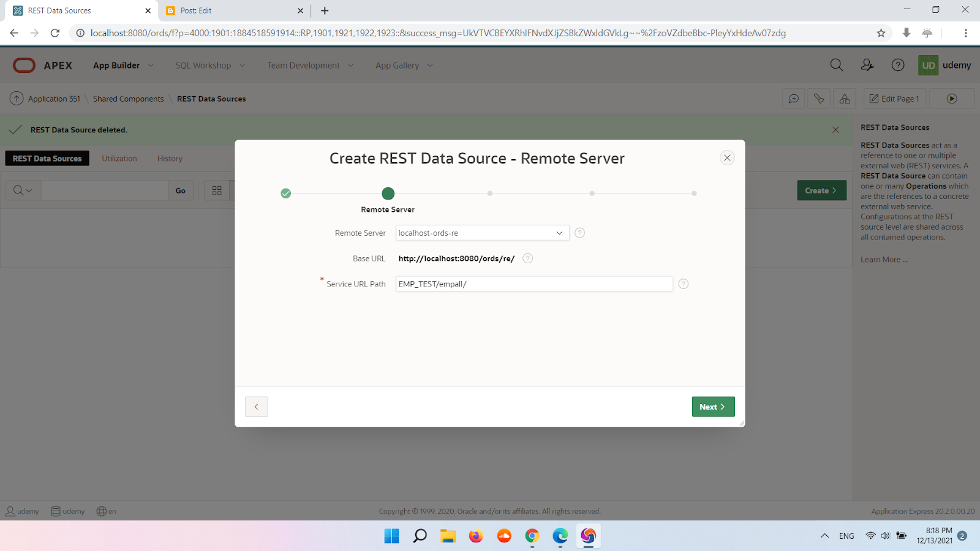Click help icon beside Base URL
The image size is (980, 551).
[527, 258]
